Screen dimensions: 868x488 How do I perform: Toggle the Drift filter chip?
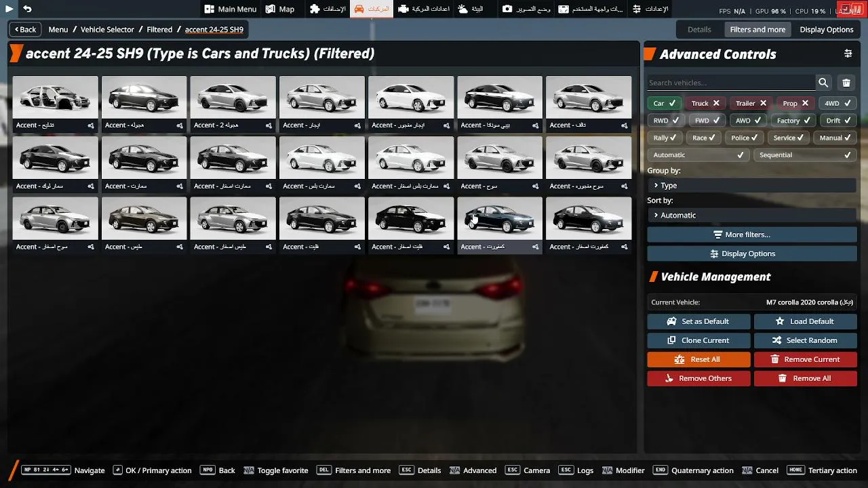point(838,121)
